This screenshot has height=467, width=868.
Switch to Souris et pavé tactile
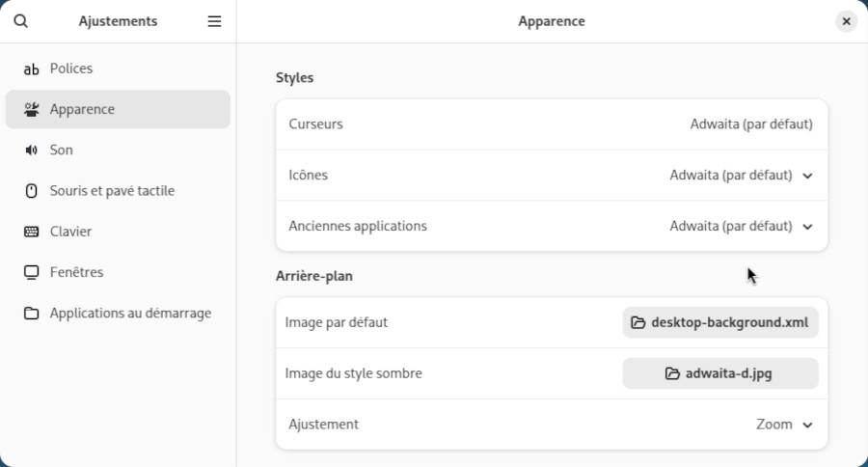pos(118,191)
